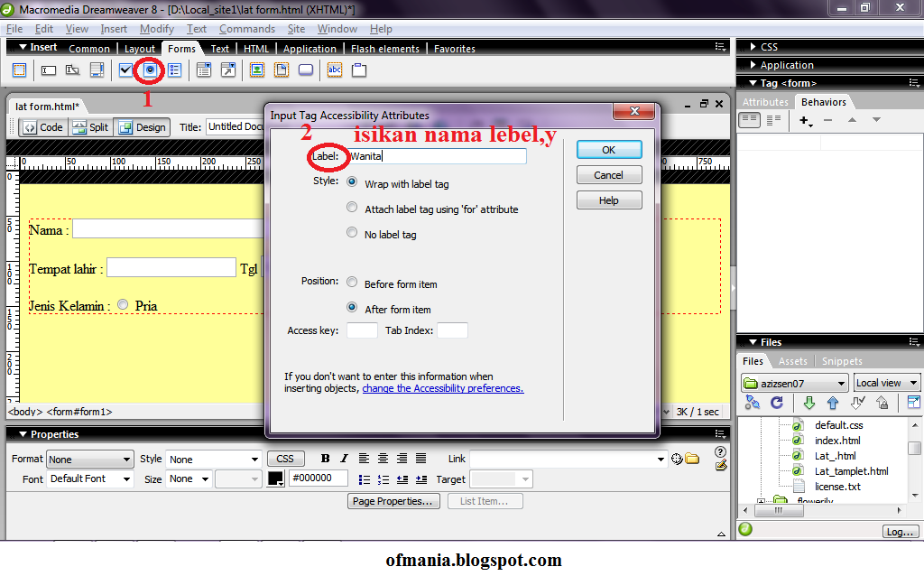Get files with the green down arrow
This screenshot has width=924, height=576.
tap(808, 403)
